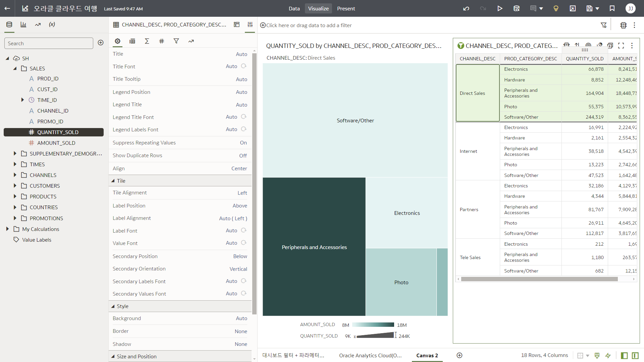Click the undo arrow icon

pyautogui.click(x=466, y=9)
